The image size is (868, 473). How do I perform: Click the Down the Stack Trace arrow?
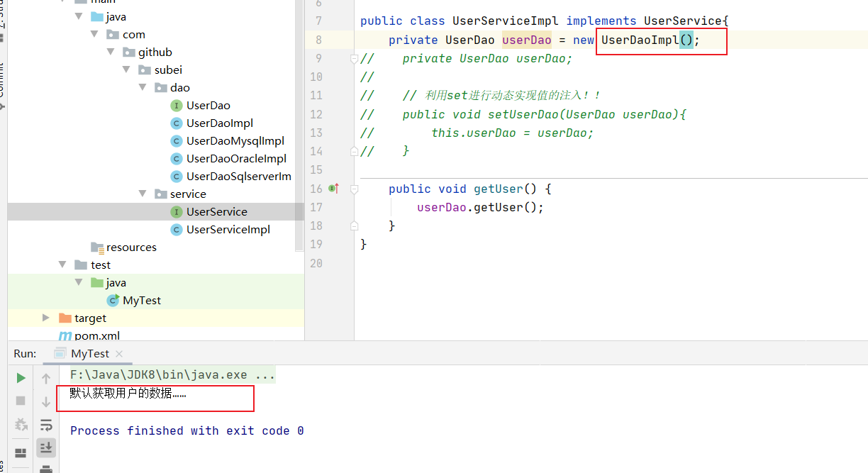click(46, 402)
